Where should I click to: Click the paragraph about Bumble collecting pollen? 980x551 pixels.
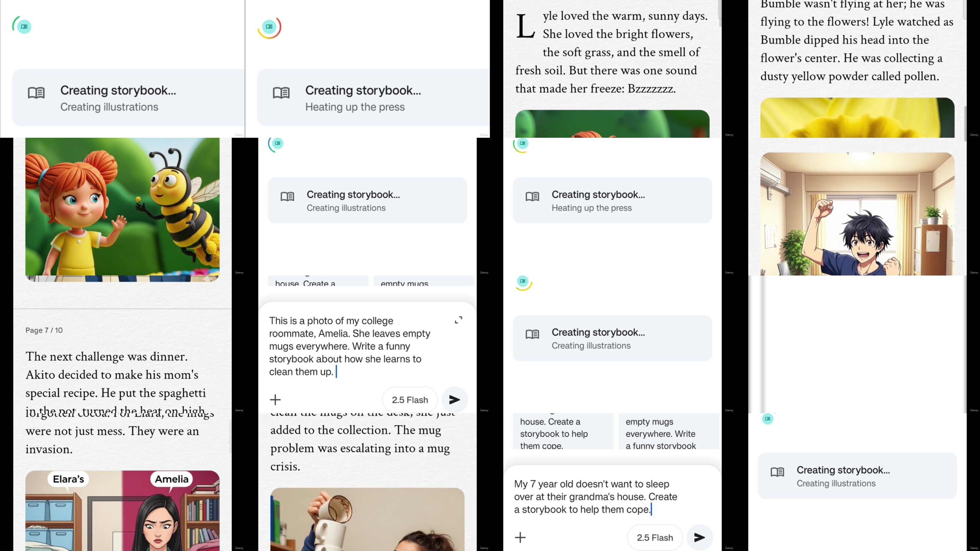[857, 41]
